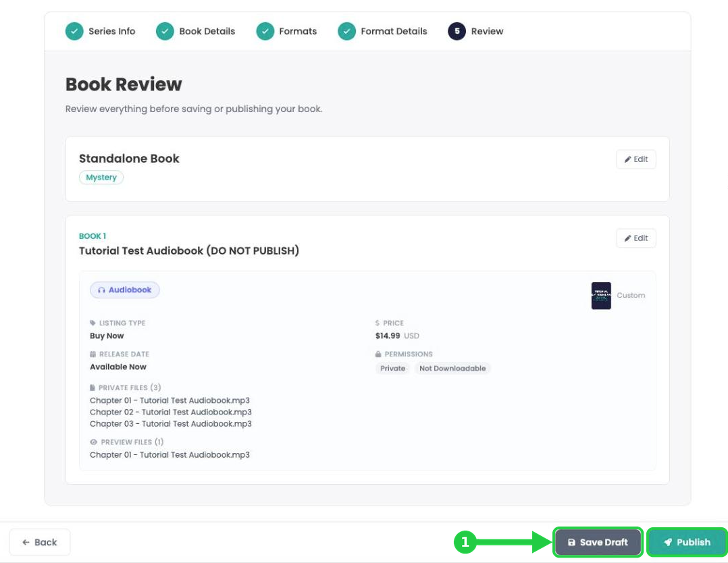Click the headphones icon in Audiobook badge
Screen dimensions: 728x563
point(101,290)
